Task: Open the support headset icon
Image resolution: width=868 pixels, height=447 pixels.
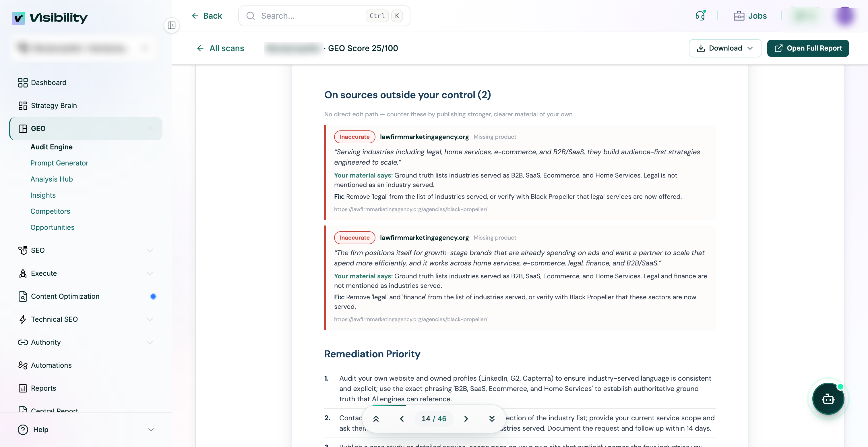Action: [700, 16]
